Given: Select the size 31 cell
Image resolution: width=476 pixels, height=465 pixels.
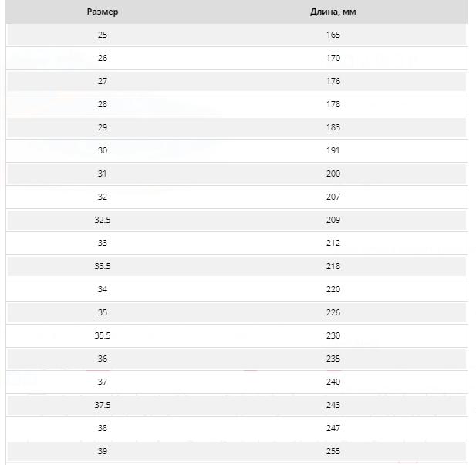Looking at the screenshot, I should pyautogui.click(x=103, y=174).
